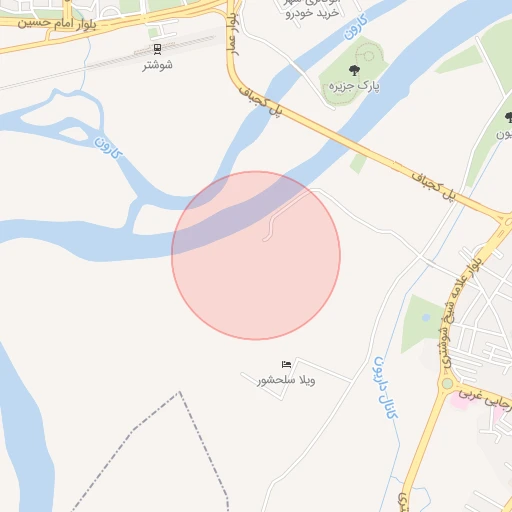Click the شوشتر station name label

(x=158, y=65)
